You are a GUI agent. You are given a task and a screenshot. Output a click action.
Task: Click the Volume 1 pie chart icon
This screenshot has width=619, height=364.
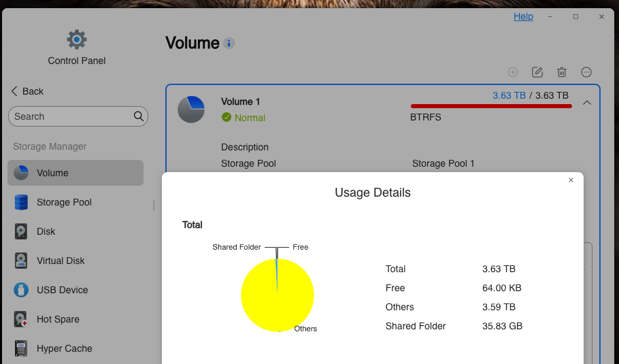(191, 110)
